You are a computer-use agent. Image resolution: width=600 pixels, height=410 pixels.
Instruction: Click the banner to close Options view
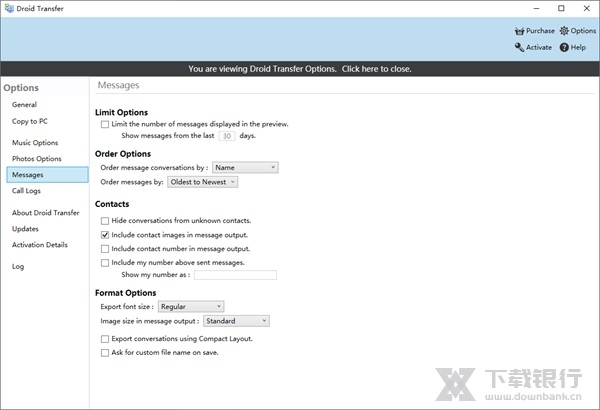tap(300, 69)
